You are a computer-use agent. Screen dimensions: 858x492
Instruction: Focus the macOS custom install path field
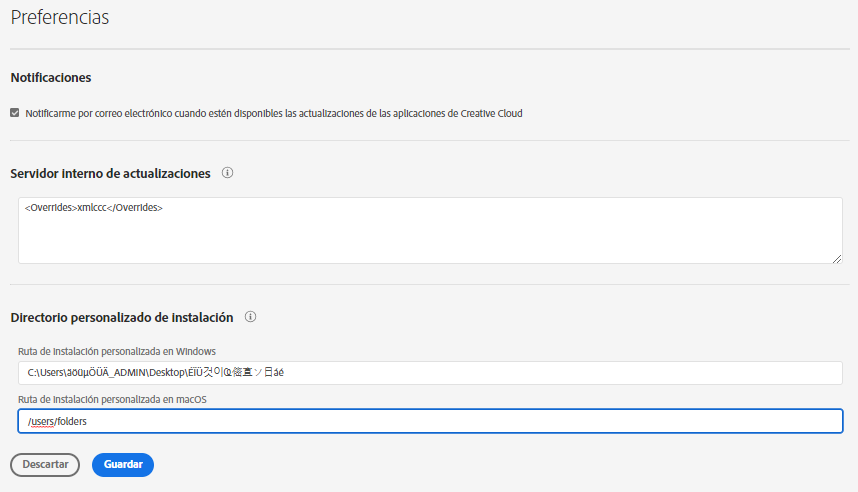pyautogui.click(x=430, y=421)
